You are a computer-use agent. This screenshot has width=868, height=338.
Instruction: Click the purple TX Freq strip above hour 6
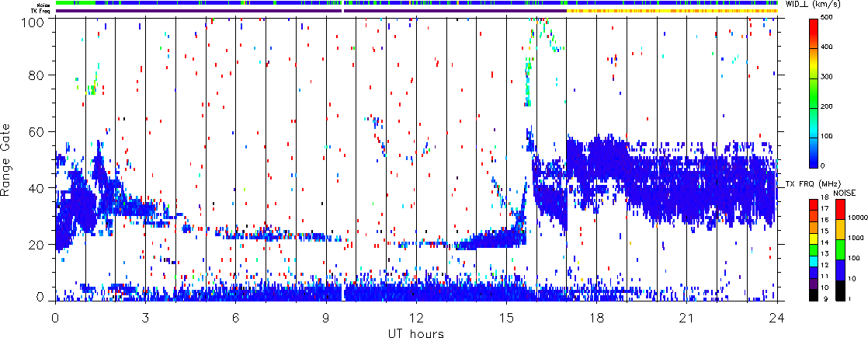click(236, 11)
